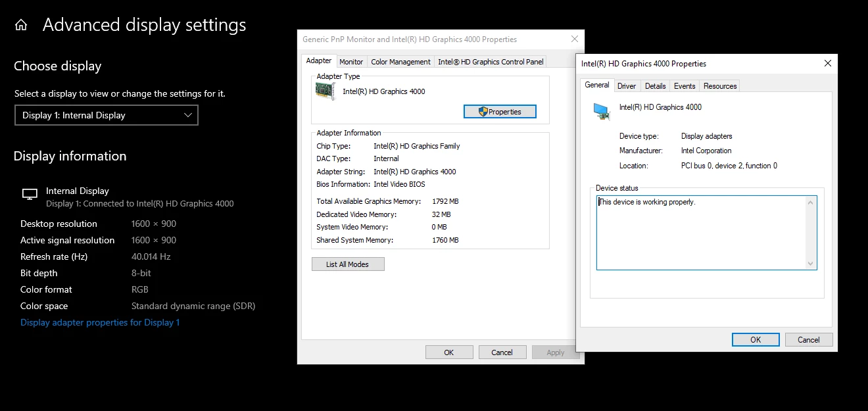Click the Device type value Display adapters

coord(706,136)
